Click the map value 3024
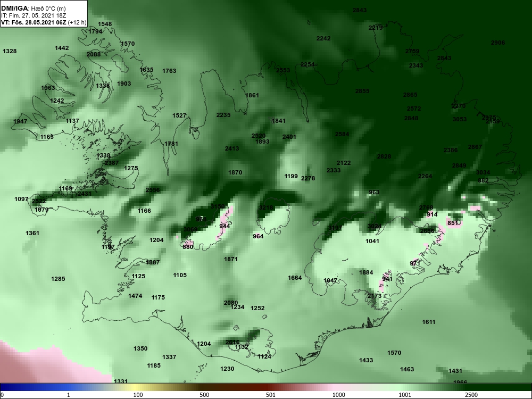Screen dimensions: 532x399 pos(375,226)
